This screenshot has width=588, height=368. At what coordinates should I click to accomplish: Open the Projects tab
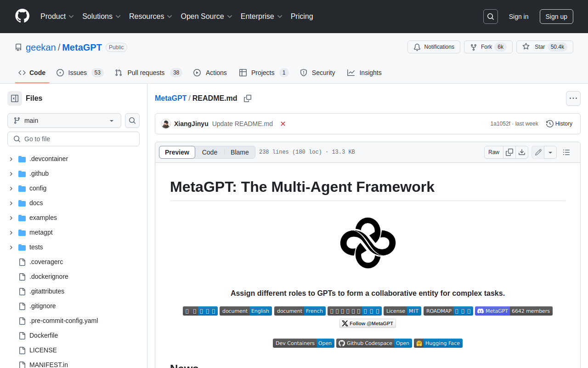point(264,73)
